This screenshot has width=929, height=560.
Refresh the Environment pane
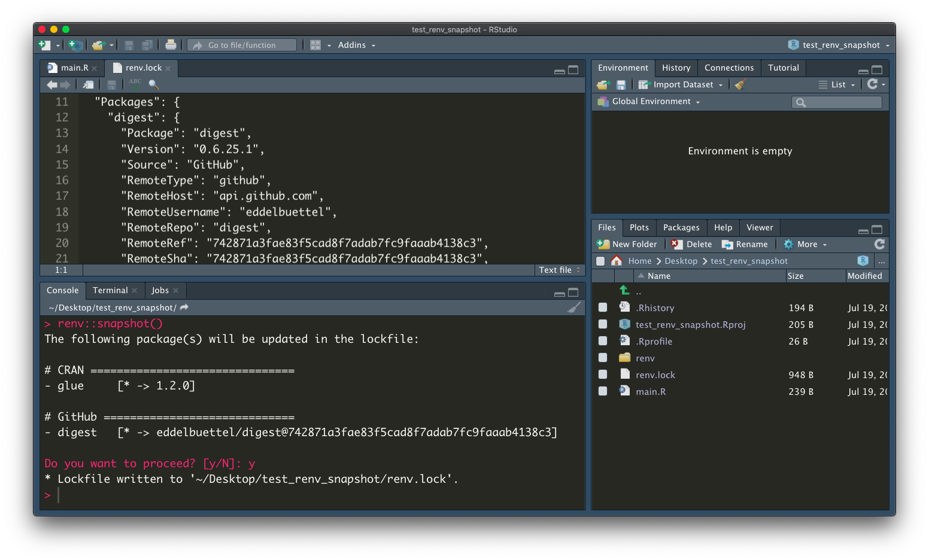(x=873, y=84)
